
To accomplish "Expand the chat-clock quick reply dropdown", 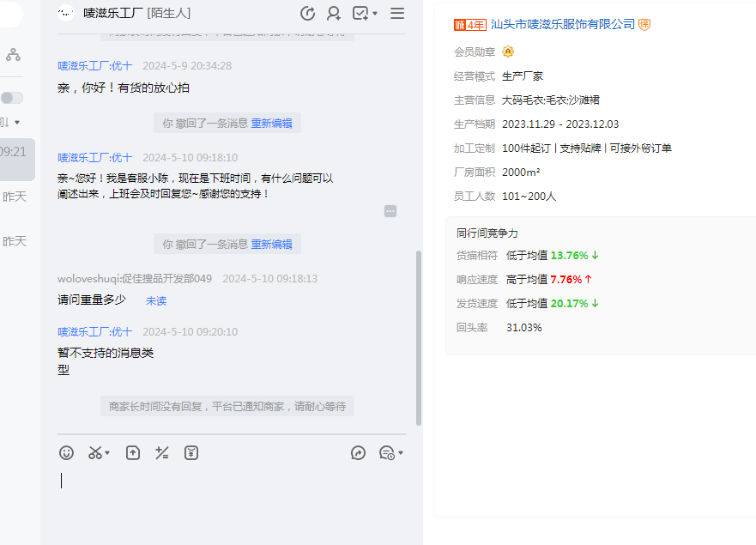I will pyautogui.click(x=401, y=454).
